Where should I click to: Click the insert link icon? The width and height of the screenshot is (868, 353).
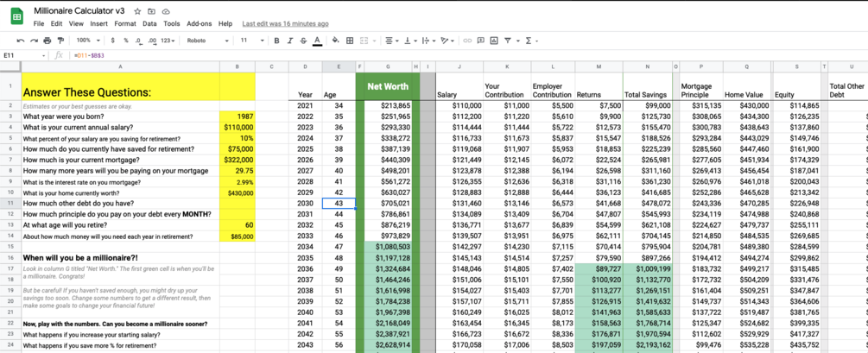468,41
